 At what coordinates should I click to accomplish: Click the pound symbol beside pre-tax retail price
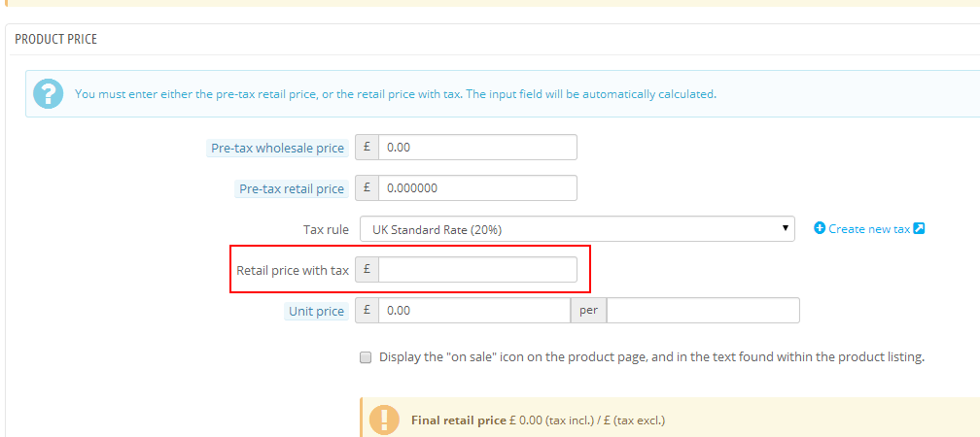(367, 188)
